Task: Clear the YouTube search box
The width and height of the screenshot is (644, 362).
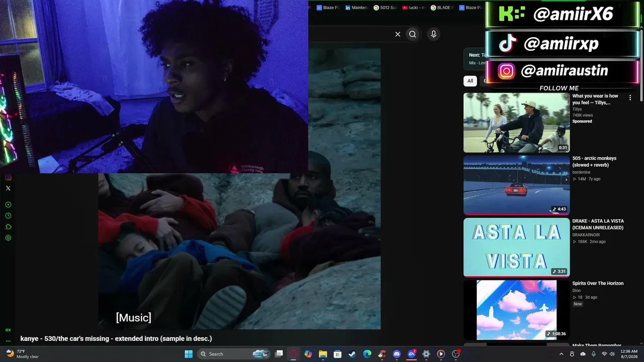Action: (397, 34)
